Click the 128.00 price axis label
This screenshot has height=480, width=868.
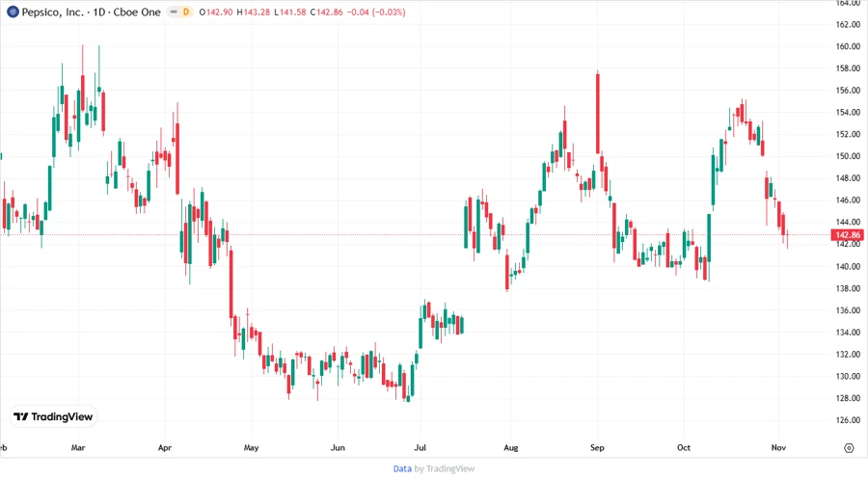point(848,398)
